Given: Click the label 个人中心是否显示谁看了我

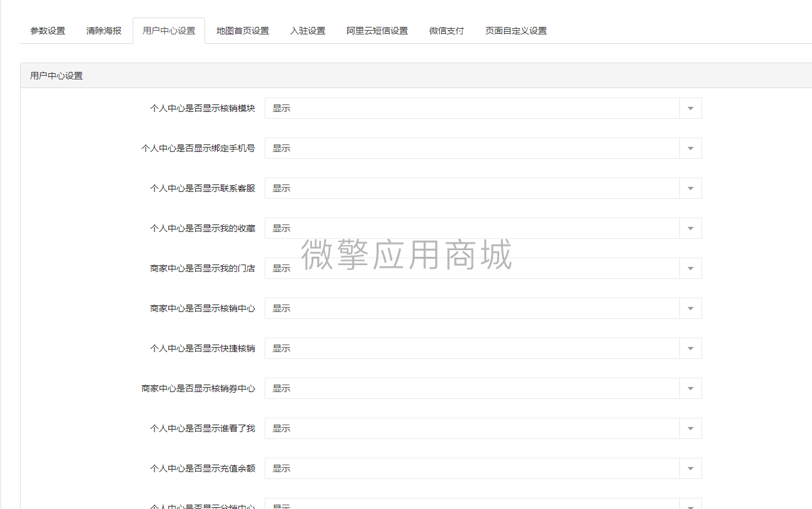Looking at the screenshot, I should coord(203,428).
